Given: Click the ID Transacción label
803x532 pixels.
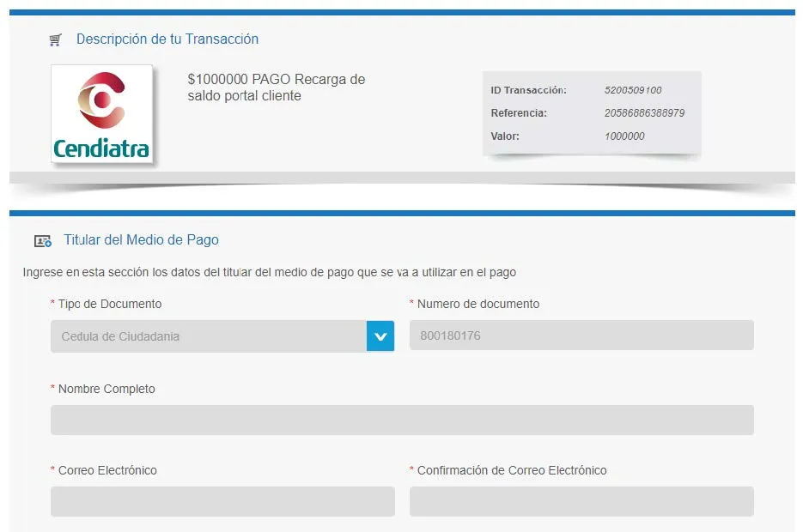Looking at the screenshot, I should pyautogui.click(x=528, y=90).
